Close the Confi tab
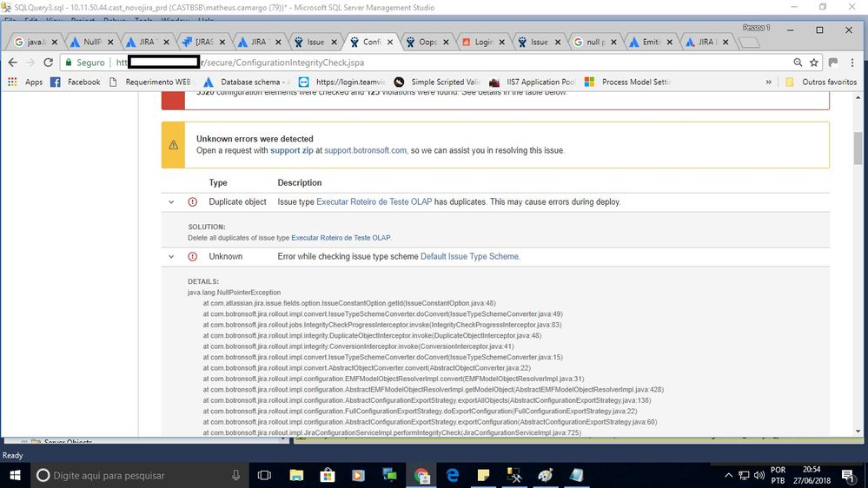This screenshot has height=488, width=868. point(390,42)
